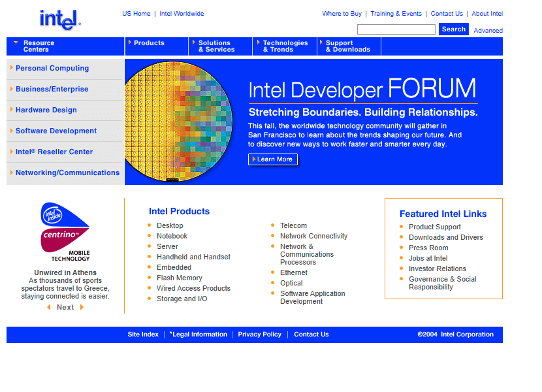Open Software Application Development link
Image resolution: width=542 pixels, height=392 pixels.
313,297
